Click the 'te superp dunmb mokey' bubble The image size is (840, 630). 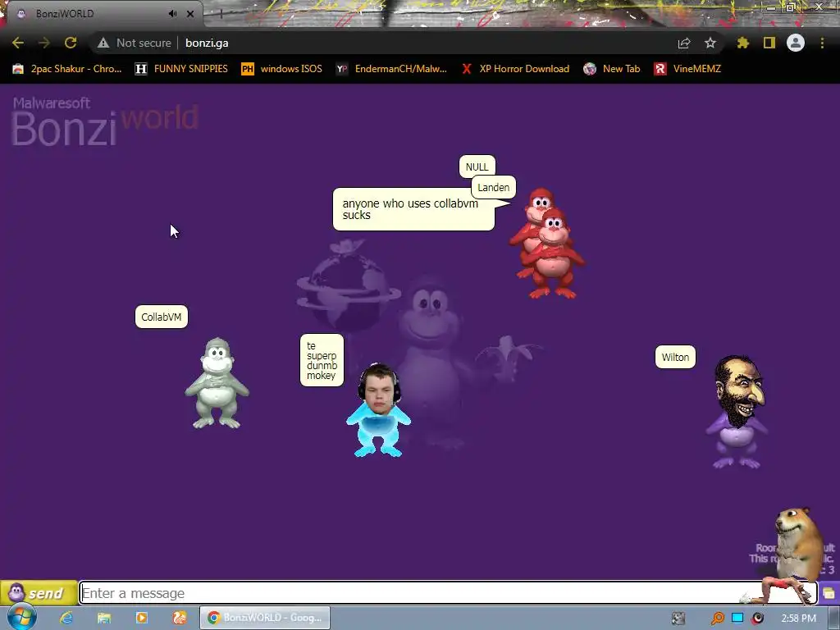coord(322,360)
